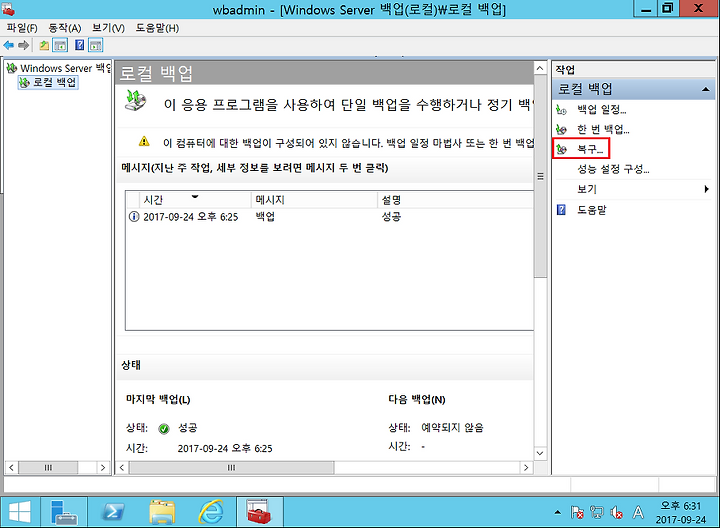Launch PowerShell from the taskbar

pyautogui.click(x=113, y=511)
